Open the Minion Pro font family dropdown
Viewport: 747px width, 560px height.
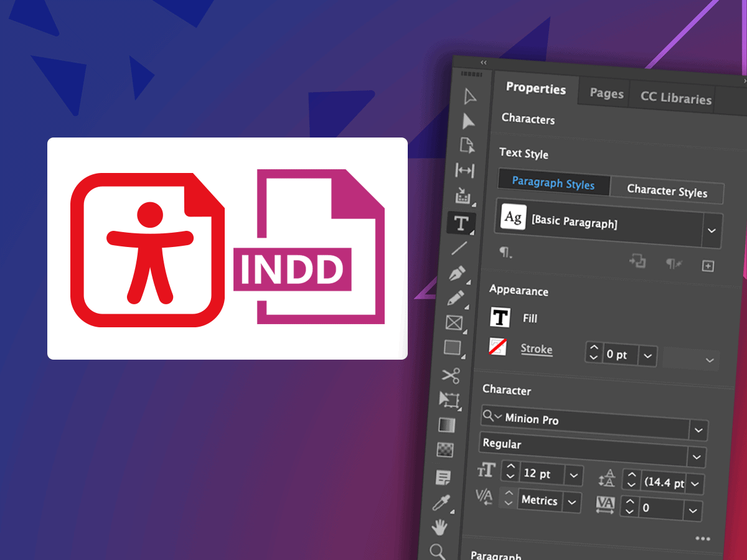[x=698, y=430]
